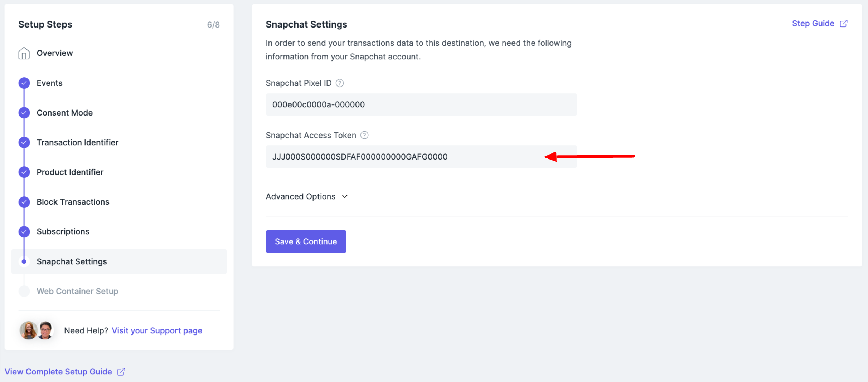This screenshot has width=868, height=382.
Task: Go to the Product Identifier step
Action: click(x=70, y=172)
